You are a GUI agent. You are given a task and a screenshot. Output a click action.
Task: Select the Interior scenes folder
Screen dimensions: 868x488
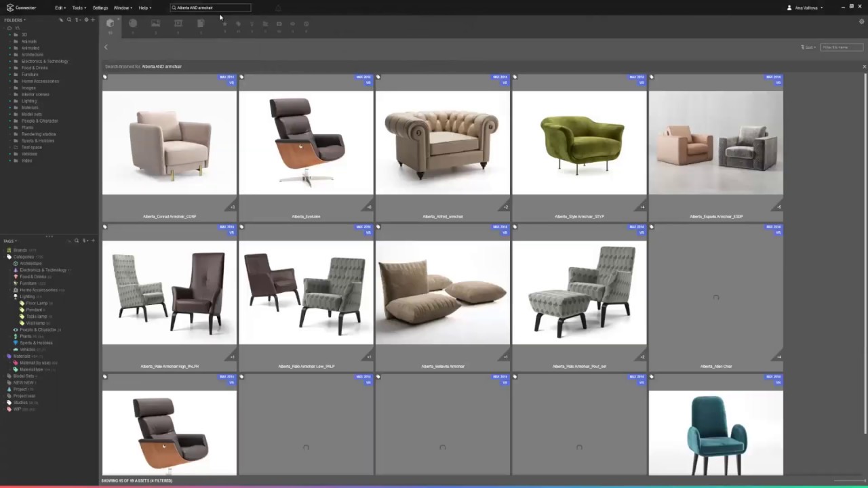35,94
